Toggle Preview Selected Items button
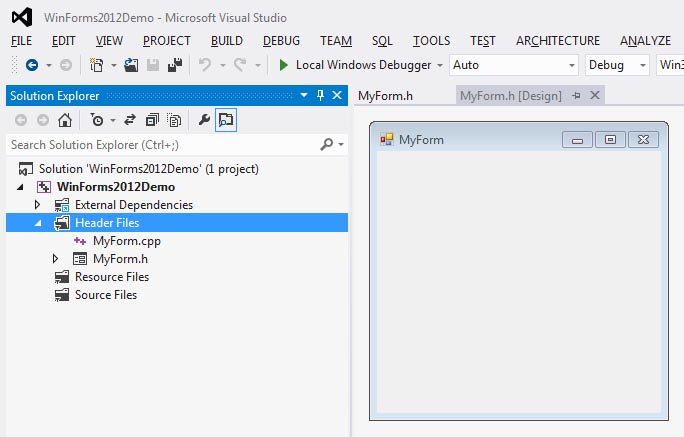The image size is (684, 437). [226, 120]
